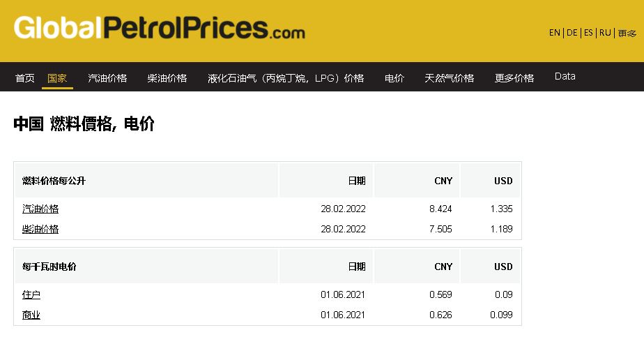Viewport: 644px width, 344px height.
Task: Follow the 汽油价格 link in fuel table
Action: (x=40, y=209)
